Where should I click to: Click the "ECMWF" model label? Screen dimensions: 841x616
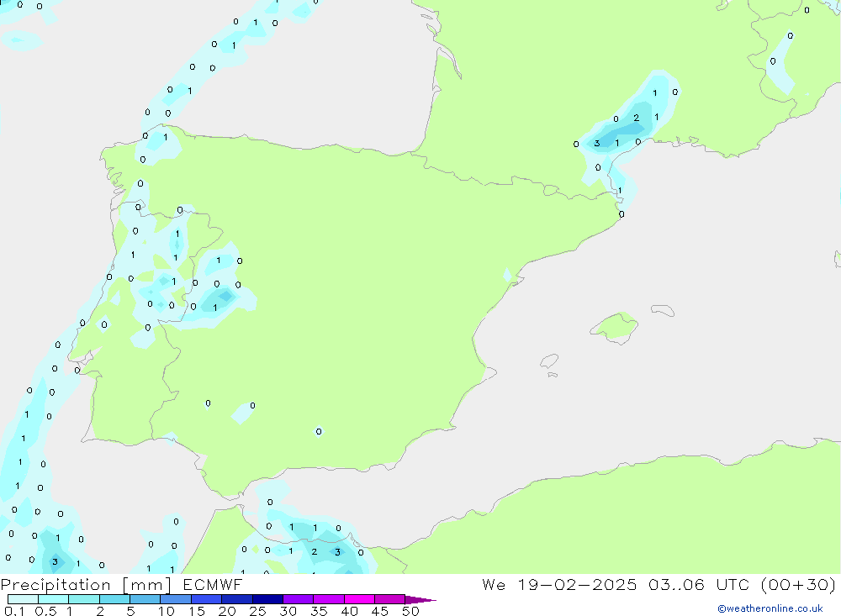pos(213,585)
